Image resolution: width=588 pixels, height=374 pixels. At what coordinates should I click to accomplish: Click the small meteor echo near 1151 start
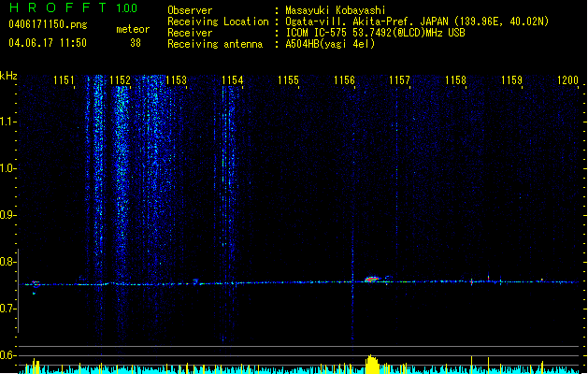click(35, 284)
